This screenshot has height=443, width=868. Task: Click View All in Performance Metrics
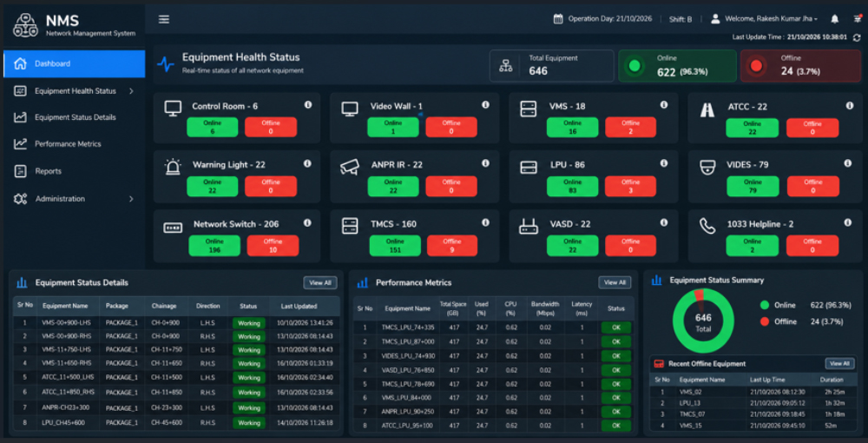pyautogui.click(x=615, y=282)
